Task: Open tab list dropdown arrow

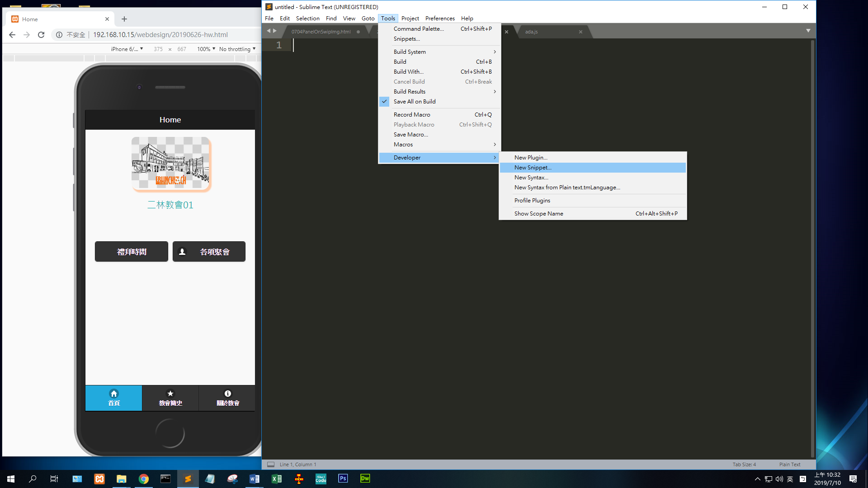Action: [808, 31]
